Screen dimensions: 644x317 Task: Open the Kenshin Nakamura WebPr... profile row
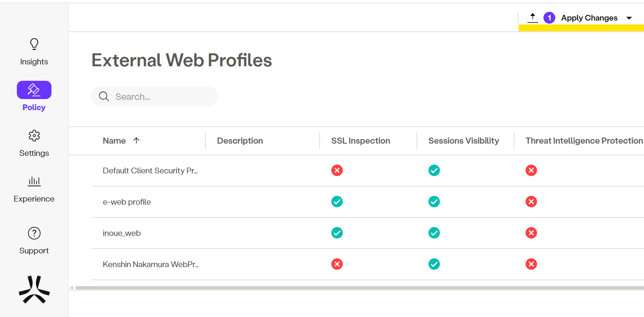pos(150,264)
